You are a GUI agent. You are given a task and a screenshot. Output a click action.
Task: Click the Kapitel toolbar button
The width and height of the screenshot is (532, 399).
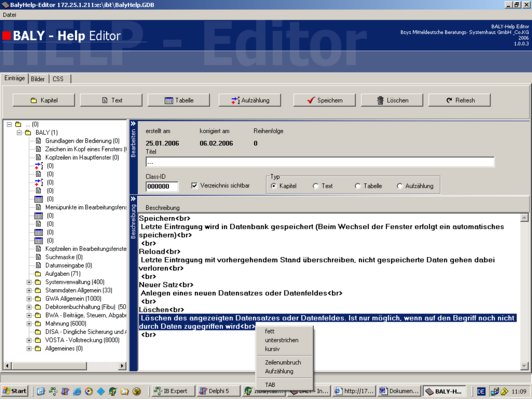(x=44, y=100)
